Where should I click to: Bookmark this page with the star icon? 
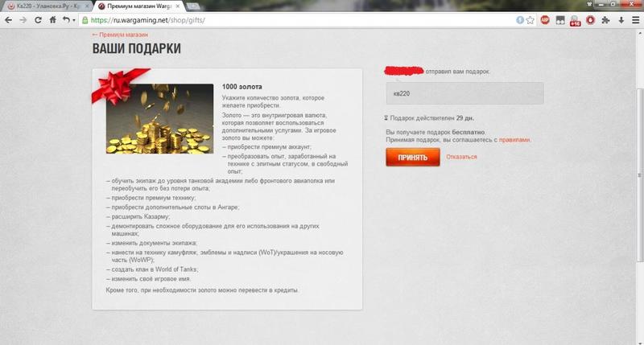tap(530, 20)
